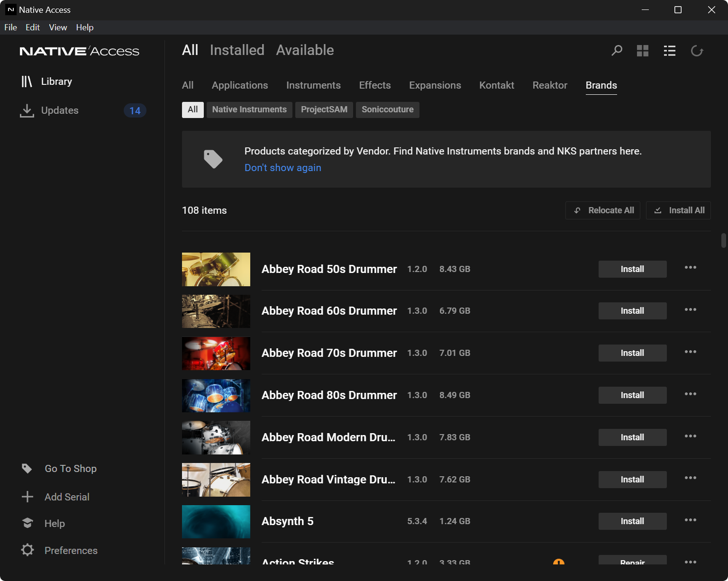Click Absynth 5 thumbnail

(216, 522)
